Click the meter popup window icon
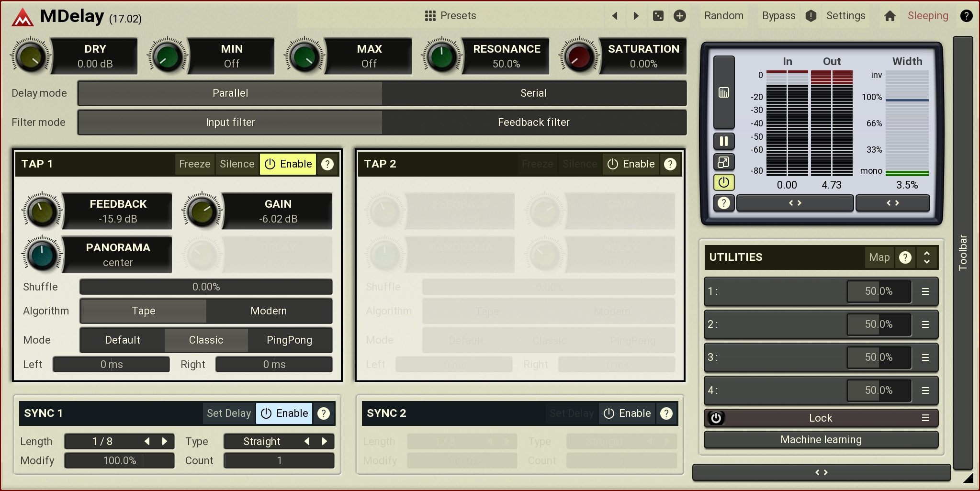This screenshot has width=980, height=491. click(724, 162)
